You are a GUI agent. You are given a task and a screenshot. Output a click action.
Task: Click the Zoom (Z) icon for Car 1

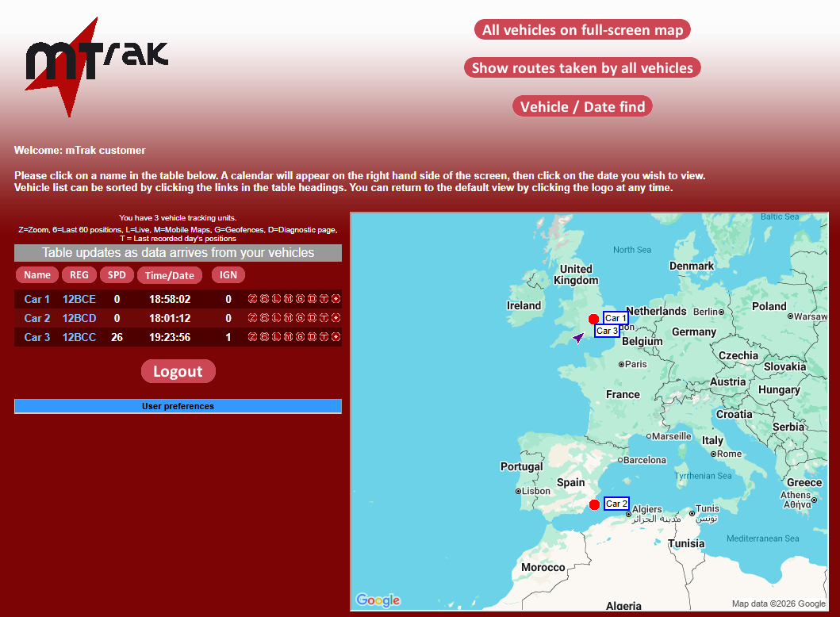pos(252,299)
